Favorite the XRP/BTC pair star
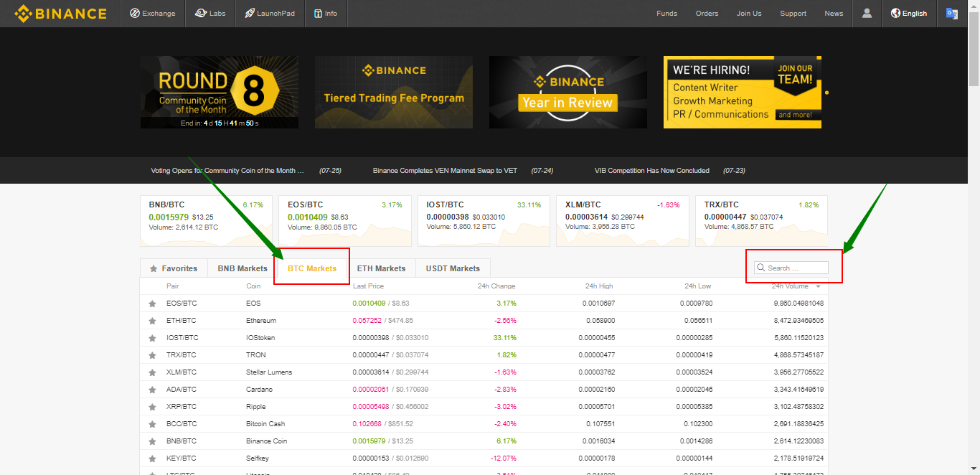The height and width of the screenshot is (475, 980). [152, 407]
